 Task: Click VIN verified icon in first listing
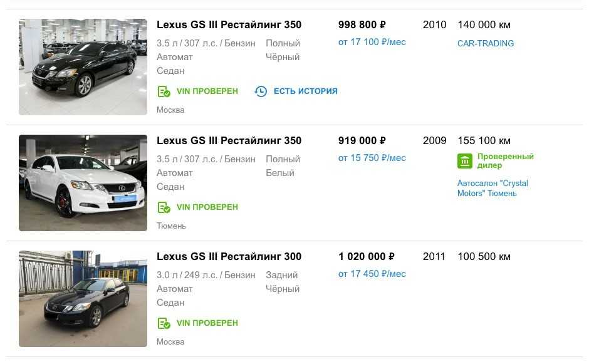click(164, 91)
